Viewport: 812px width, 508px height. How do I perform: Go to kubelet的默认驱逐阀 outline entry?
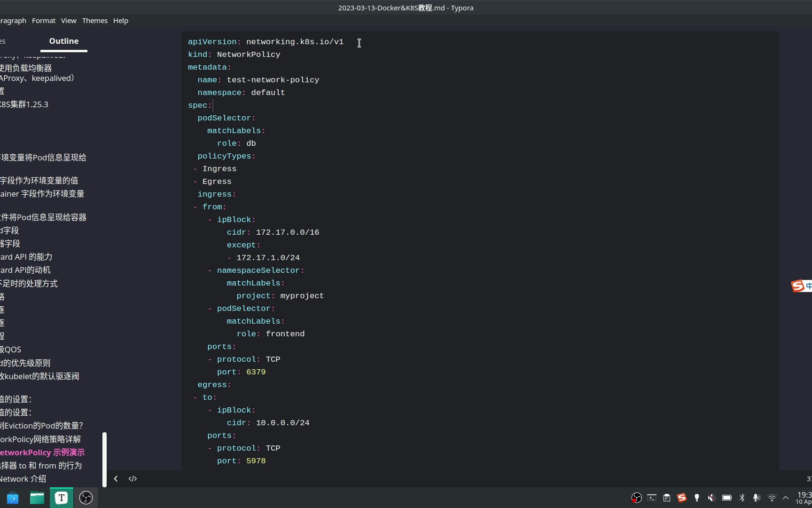pyautogui.click(x=39, y=376)
